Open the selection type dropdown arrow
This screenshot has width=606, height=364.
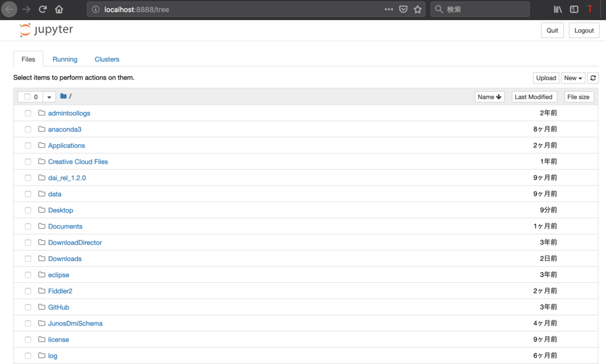[x=49, y=97]
